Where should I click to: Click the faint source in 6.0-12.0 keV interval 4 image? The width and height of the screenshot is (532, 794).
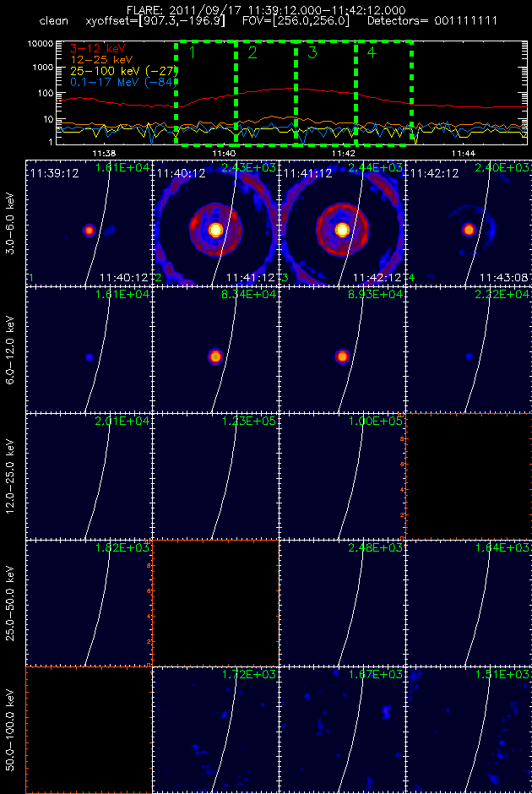coord(470,357)
